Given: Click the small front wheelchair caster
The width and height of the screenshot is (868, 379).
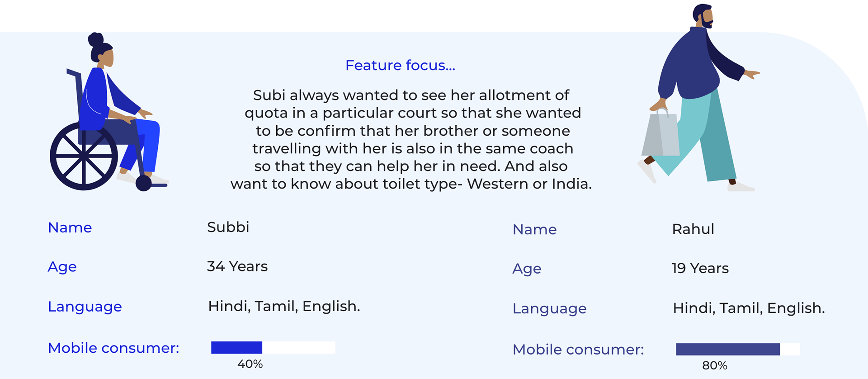Looking at the screenshot, I should click(144, 183).
